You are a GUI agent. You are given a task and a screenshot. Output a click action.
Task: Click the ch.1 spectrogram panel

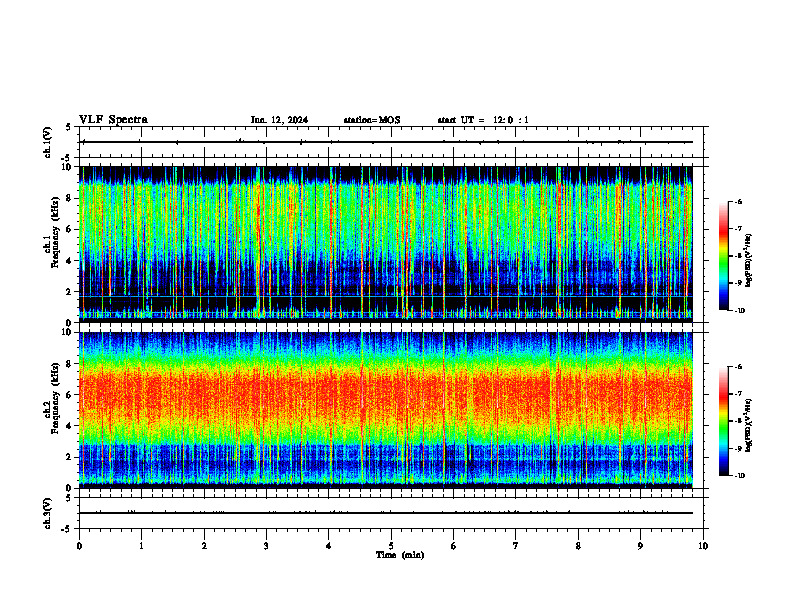tap(386, 244)
